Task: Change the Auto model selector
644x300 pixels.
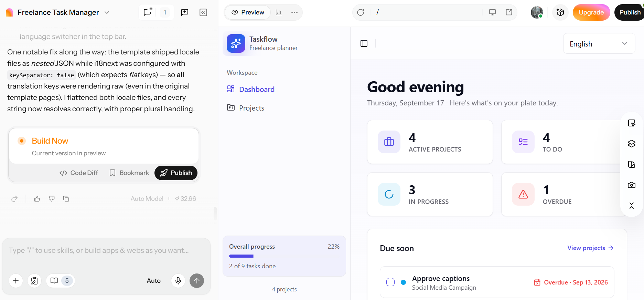Action: click(153, 281)
